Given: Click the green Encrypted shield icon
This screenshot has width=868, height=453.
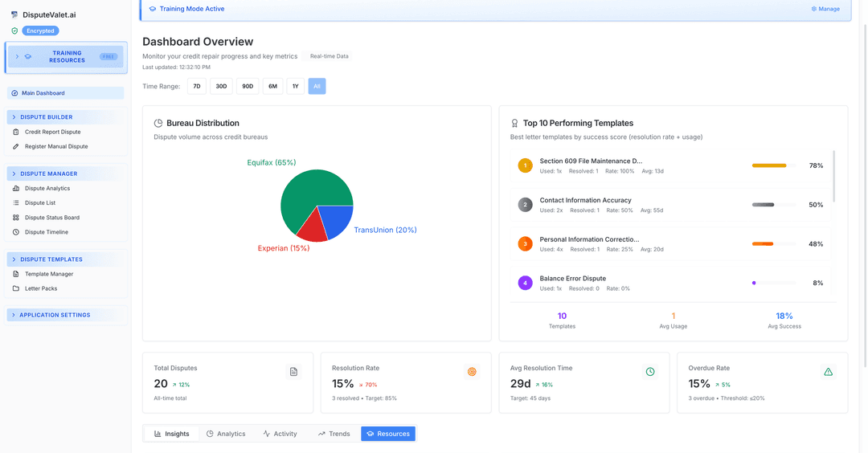Looking at the screenshot, I should pos(14,31).
